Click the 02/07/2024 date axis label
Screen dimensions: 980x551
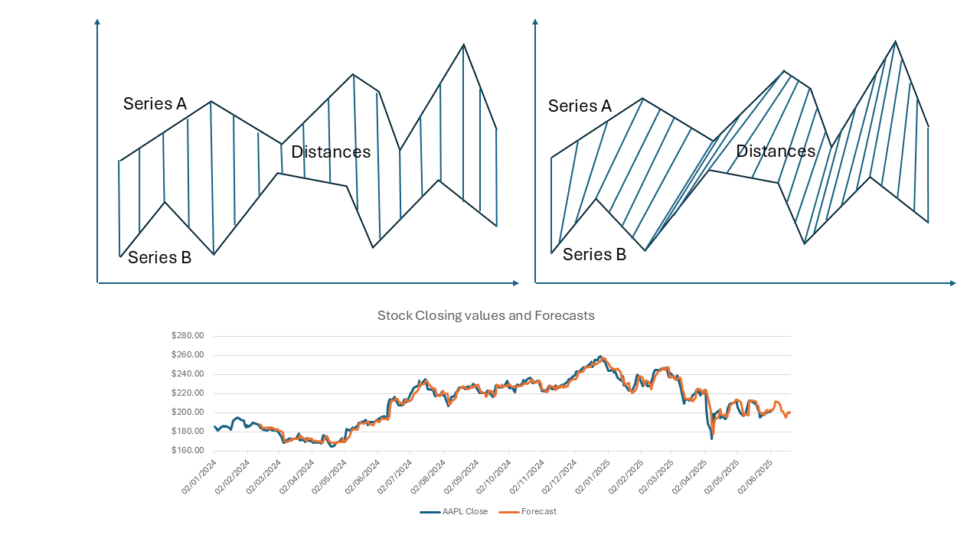coord(395,476)
